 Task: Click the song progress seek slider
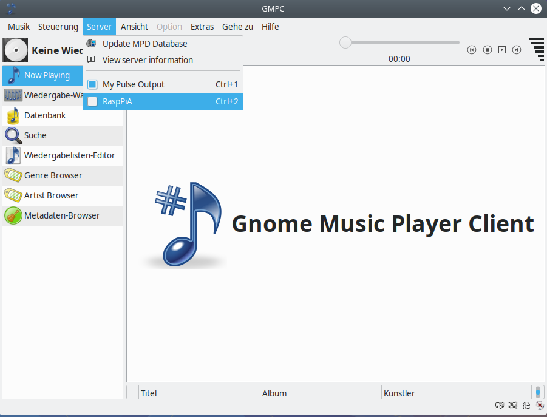pyautogui.click(x=399, y=43)
